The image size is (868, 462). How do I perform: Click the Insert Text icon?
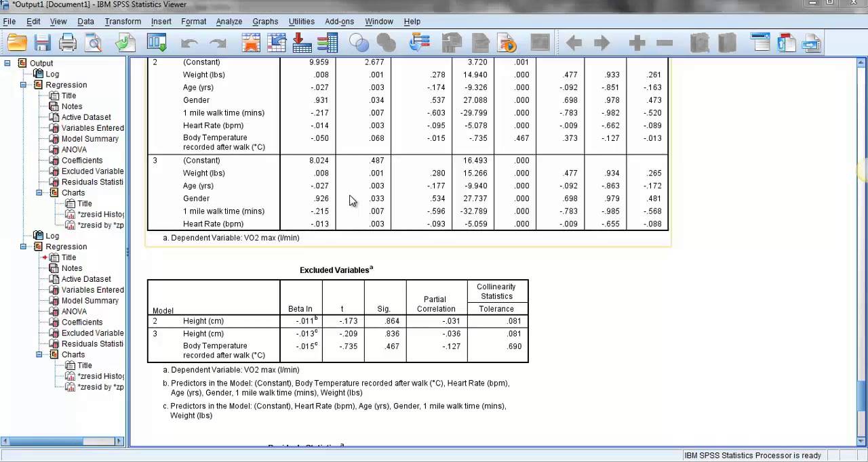[811, 43]
